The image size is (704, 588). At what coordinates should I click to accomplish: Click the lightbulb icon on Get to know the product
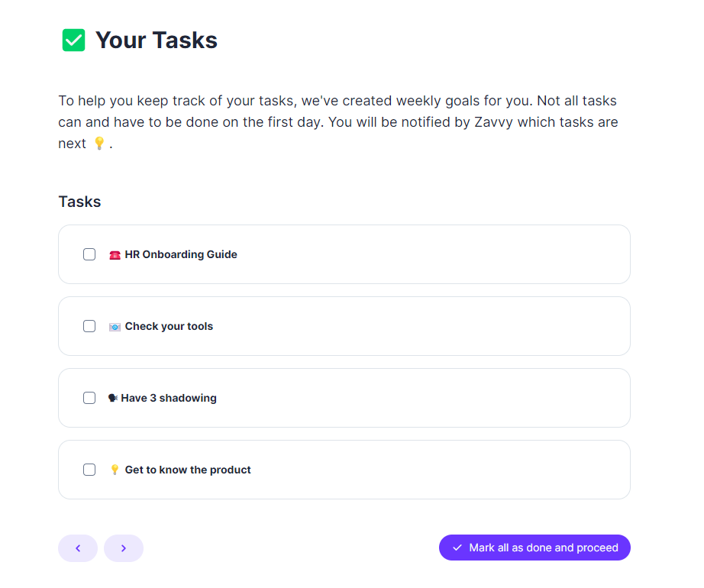click(x=115, y=470)
